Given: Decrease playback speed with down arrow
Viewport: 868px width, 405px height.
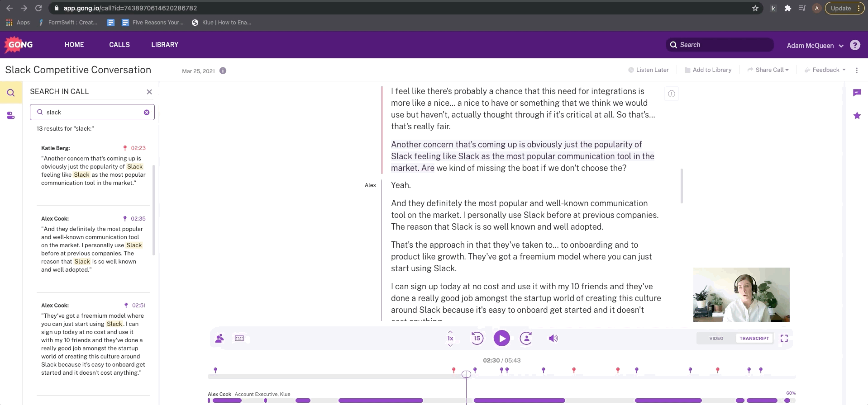Looking at the screenshot, I should tap(450, 345).
